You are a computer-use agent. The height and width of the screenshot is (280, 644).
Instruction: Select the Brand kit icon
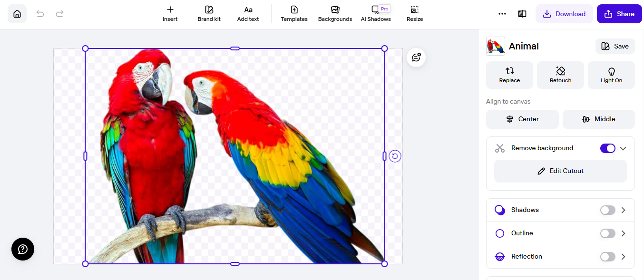pyautogui.click(x=209, y=13)
